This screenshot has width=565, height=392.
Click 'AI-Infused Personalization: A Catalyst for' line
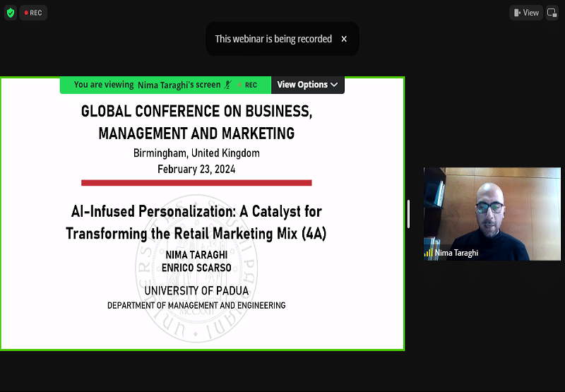(x=196, y=211)
